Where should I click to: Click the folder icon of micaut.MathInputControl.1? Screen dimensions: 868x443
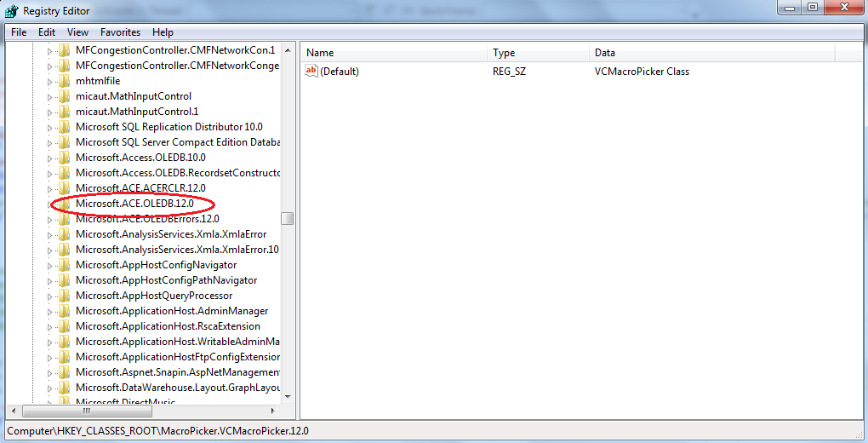point(64,112)
